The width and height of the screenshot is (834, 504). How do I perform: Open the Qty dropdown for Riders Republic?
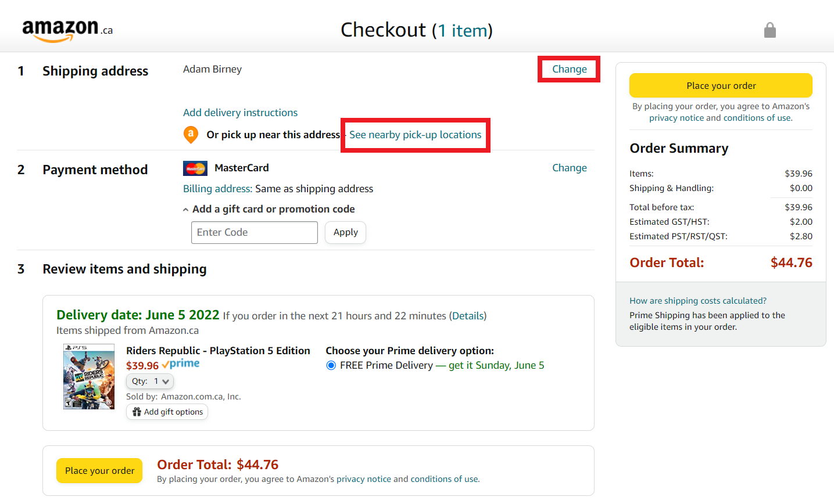[x=149, y=381]
